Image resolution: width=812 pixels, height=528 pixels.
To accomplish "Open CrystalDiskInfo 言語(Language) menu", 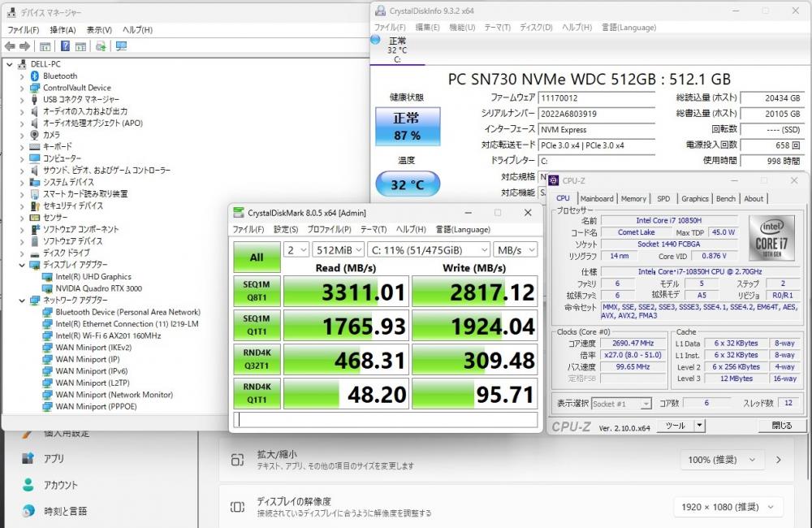I will coord(628,28).
